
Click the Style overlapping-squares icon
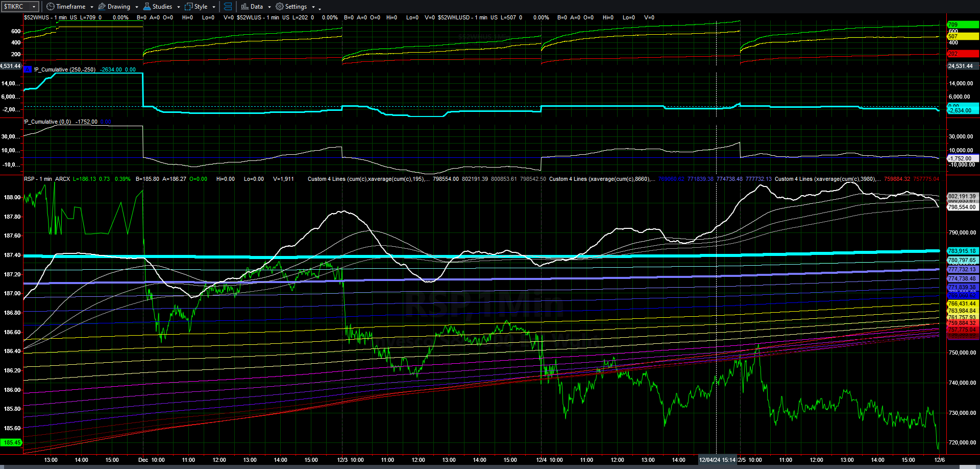click(x=188, y=7)
